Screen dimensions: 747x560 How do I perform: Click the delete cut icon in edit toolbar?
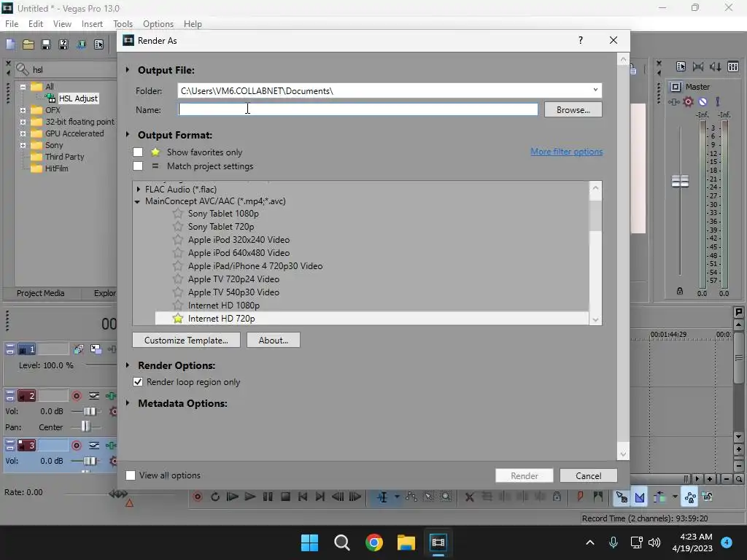point(469,497)
